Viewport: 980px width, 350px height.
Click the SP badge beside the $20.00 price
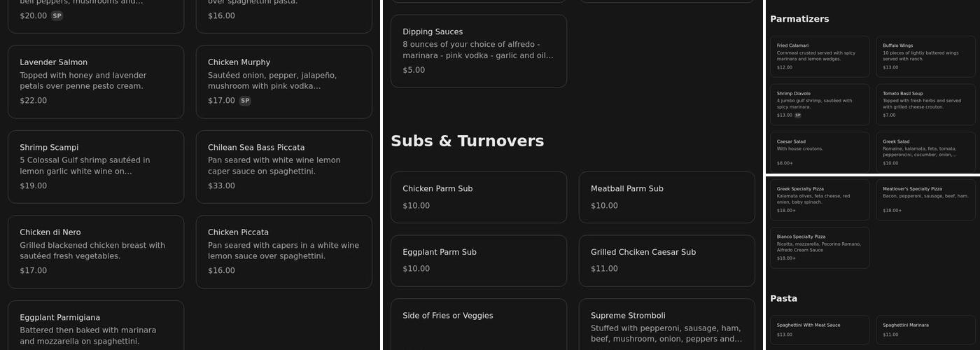tap(57, 16)
